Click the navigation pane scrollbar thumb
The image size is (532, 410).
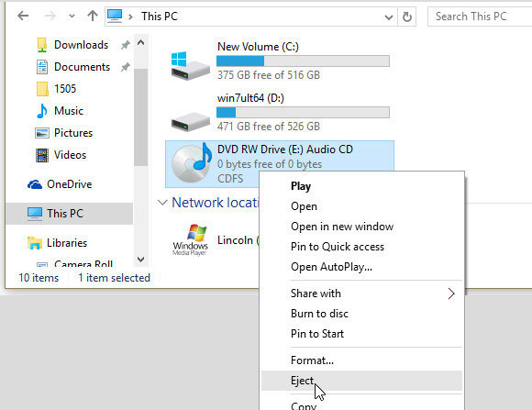[141, 117]
